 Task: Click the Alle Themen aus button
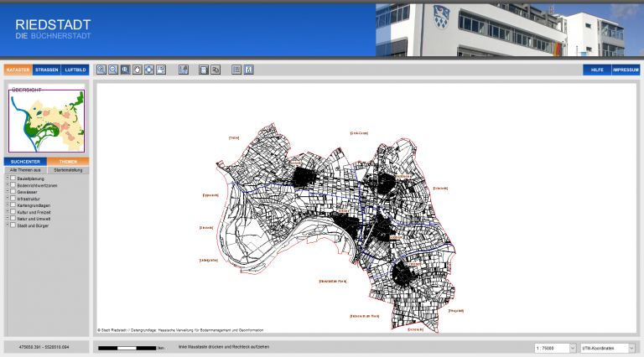(x=25, y=170)
